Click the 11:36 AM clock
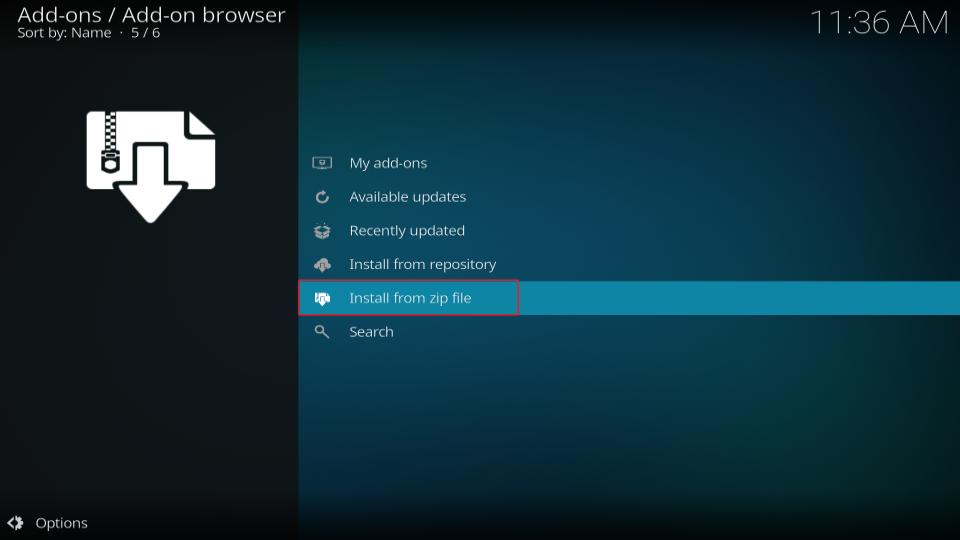960x540 pixels. coord(879,23)
